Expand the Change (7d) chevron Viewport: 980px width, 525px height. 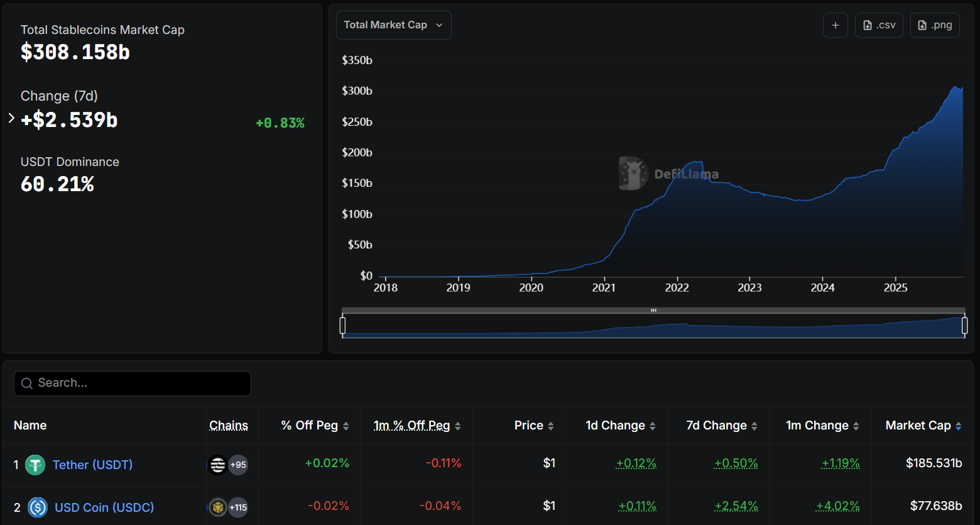(x=11, y=118)
